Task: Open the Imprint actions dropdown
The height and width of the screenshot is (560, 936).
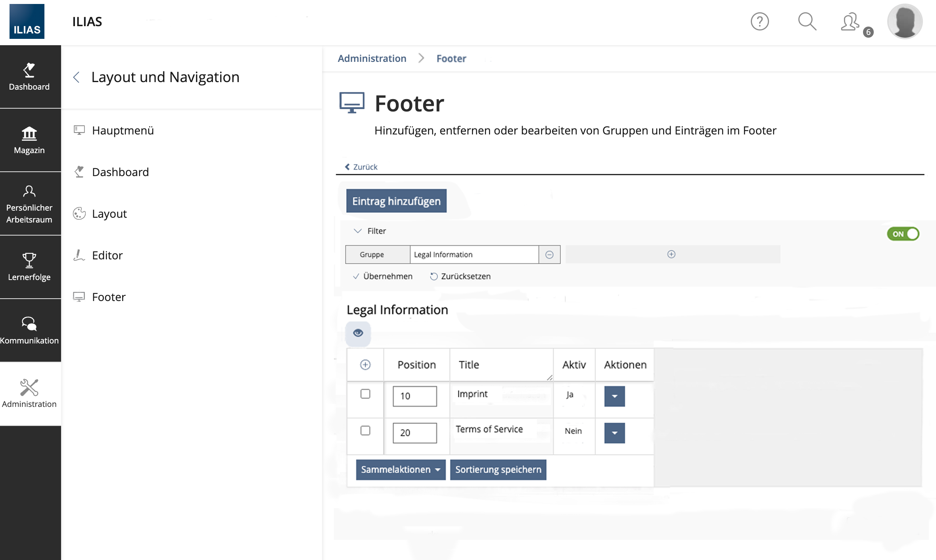Action: [614, 396]
